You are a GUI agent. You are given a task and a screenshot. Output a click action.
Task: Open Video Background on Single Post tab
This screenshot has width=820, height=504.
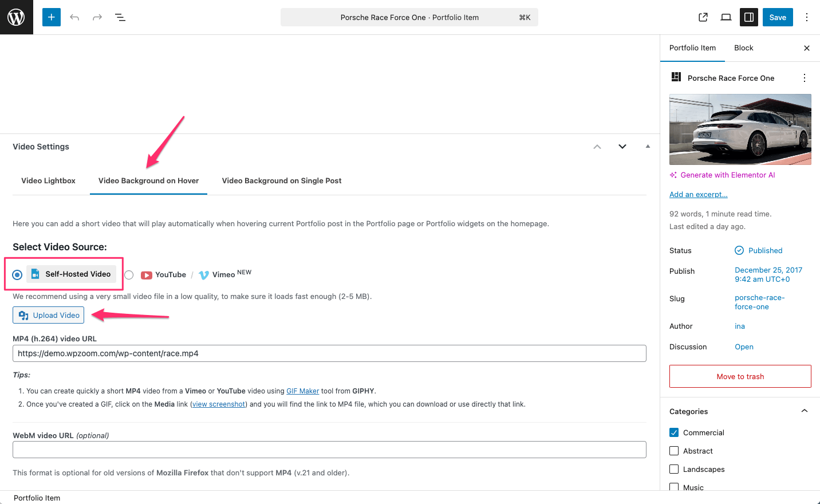click(x=281, y=181)
